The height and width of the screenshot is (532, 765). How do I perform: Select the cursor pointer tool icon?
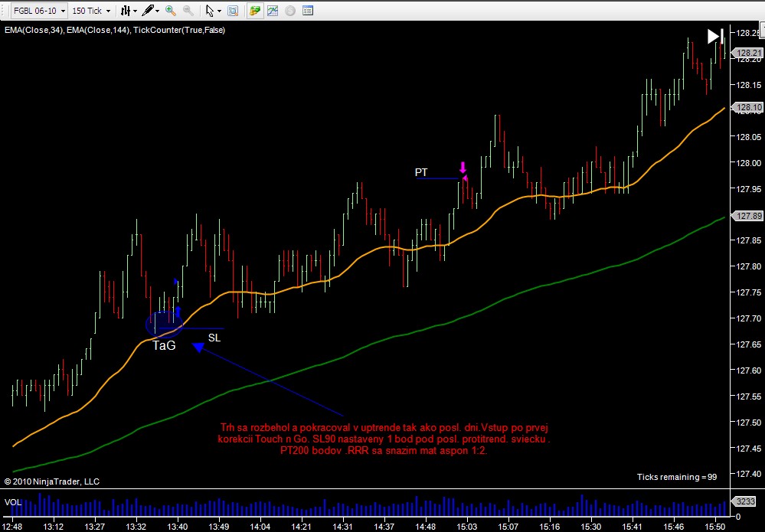[x=210, y=10]
